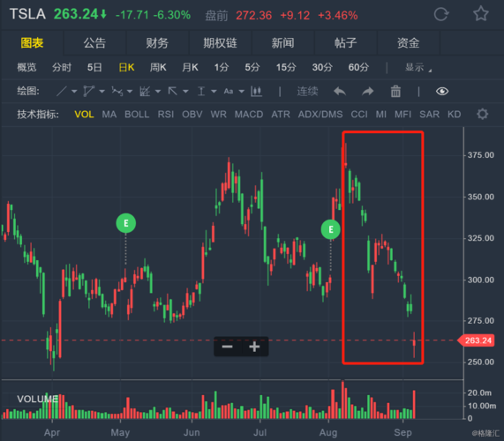Select the line drawing tool
The width and height of the screenshot is (504, 441).
tap(62, 92)
